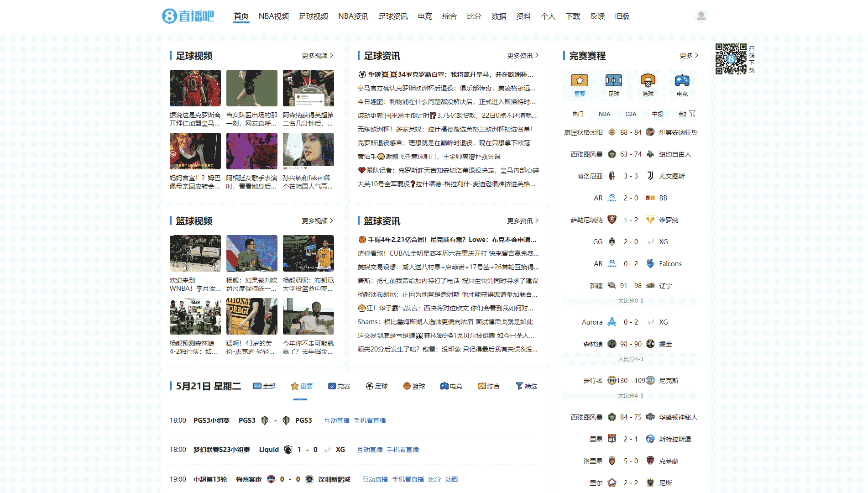868x493 pixels.
Task: Open video thumbnail 杨毅预测森林狼
Action: [x=195, y=316]
